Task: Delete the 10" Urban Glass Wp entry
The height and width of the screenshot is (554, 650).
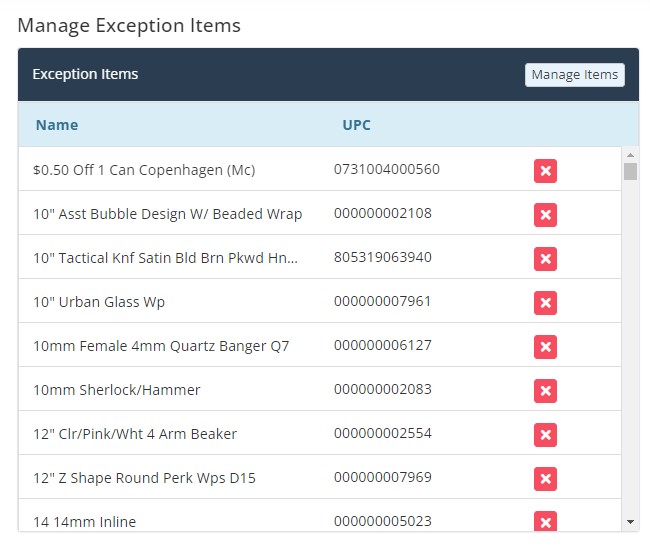Action: (545, 303)
